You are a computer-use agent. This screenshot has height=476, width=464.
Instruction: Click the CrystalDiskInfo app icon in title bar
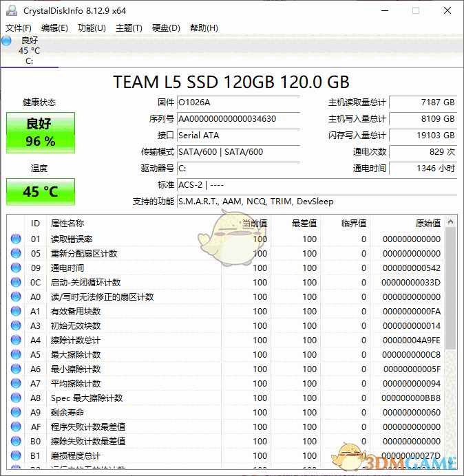click(12, 10)
